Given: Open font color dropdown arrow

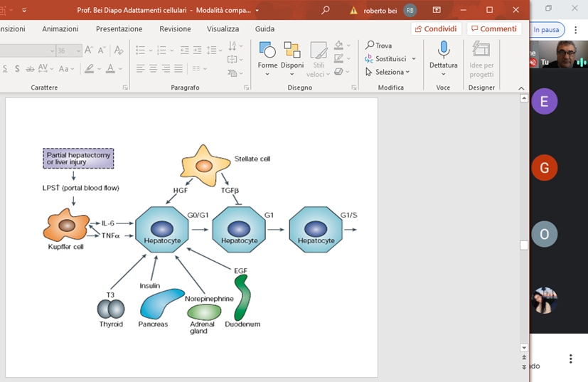Looking at the screenshot, I should (120, 69).
